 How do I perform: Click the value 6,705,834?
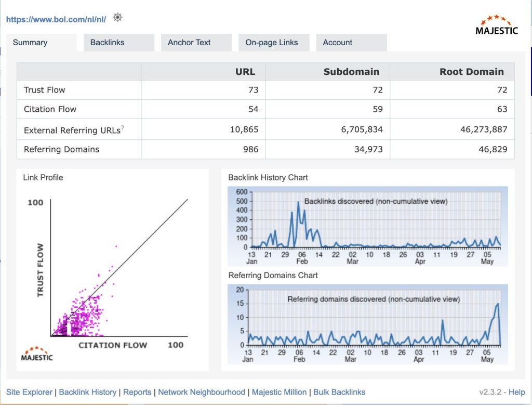click(x=362, y=129)
